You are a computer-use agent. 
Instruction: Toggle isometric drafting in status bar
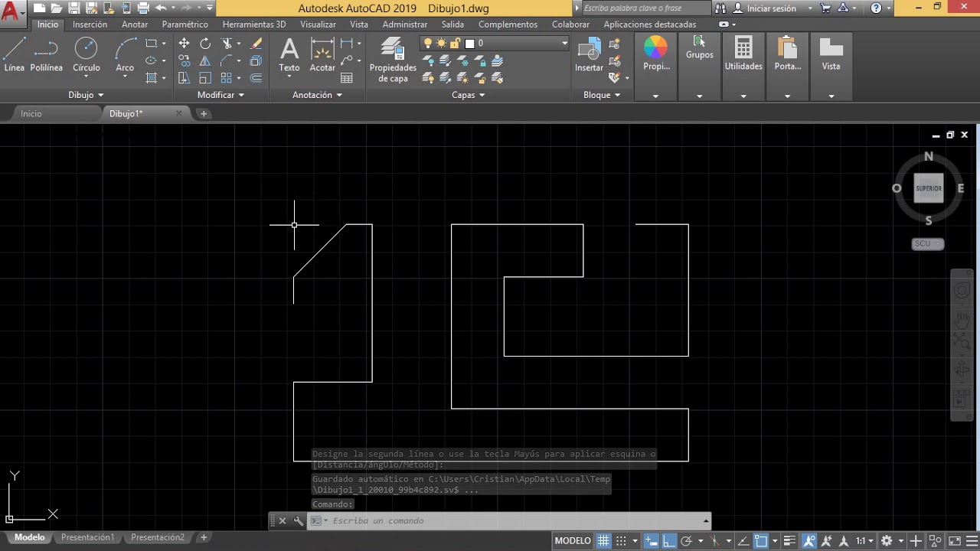point(714,540)
